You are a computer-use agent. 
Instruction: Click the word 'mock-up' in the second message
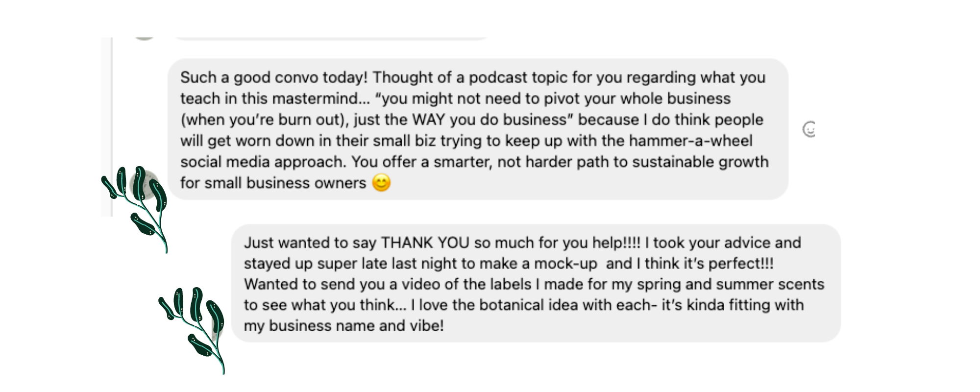point(565,264)
